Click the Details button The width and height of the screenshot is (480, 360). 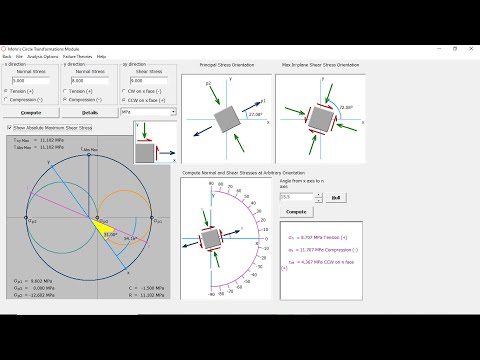coord(90,113)
